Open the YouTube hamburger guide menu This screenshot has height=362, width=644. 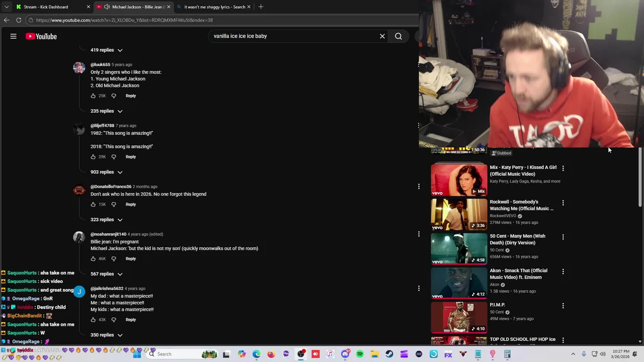coord(14,36)
